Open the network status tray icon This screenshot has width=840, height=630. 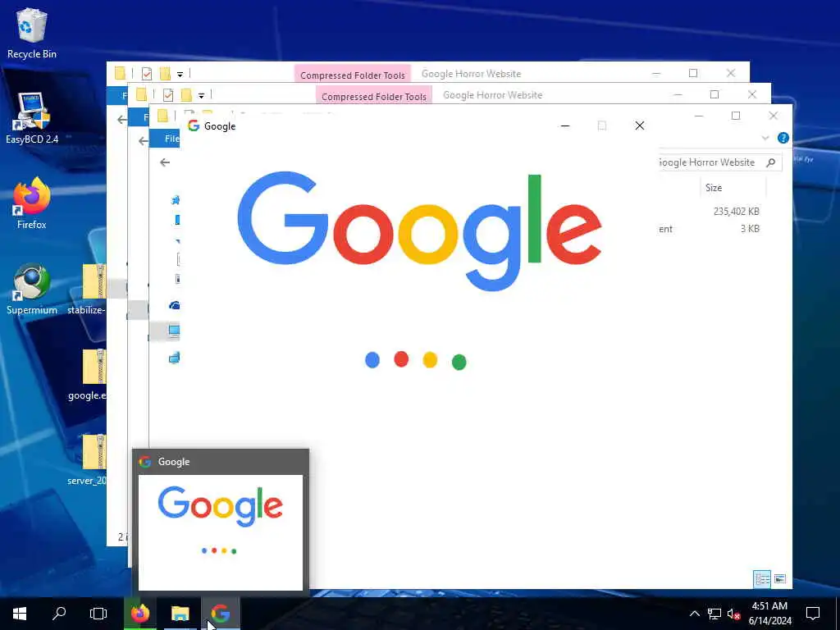point(714,614)
